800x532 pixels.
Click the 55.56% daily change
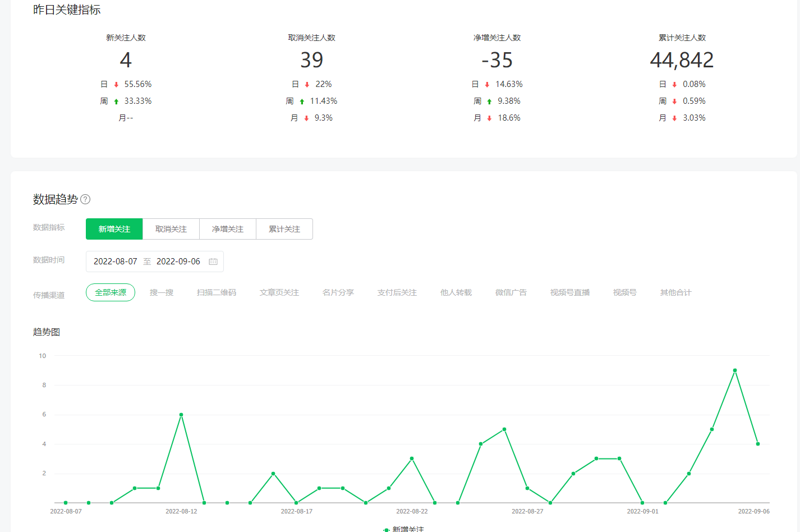[x=138, y=84]
